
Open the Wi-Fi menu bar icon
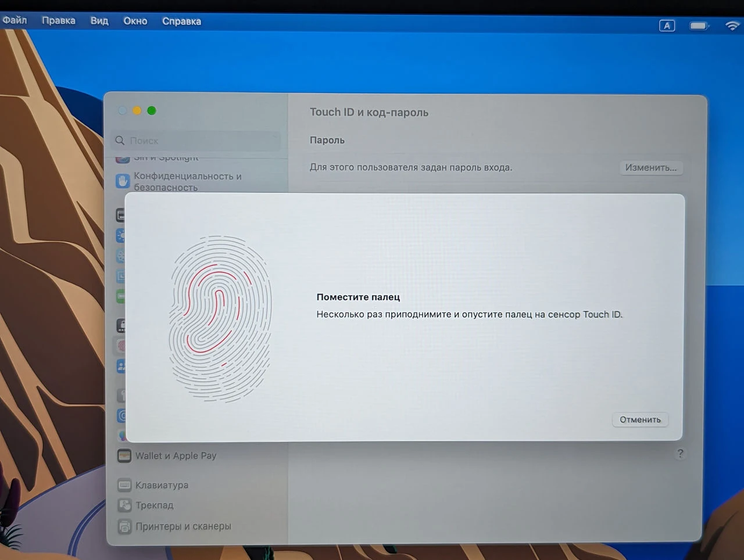[x=732, y=26]
